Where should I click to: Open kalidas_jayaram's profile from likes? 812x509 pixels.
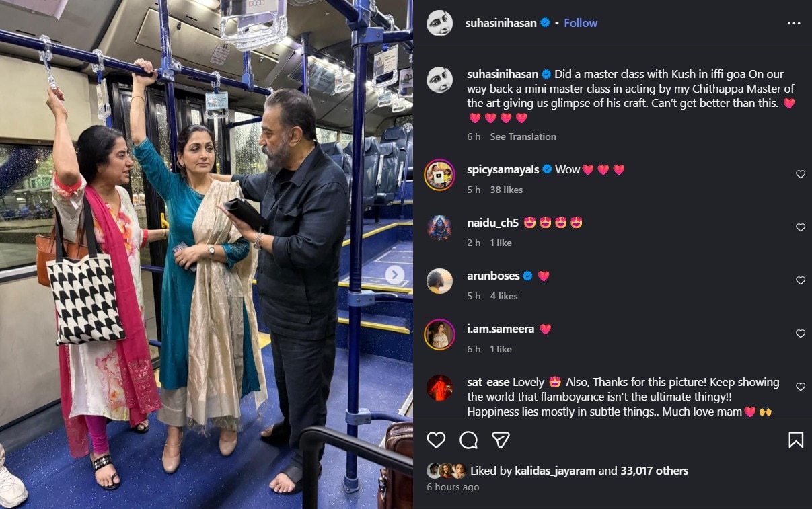[555, 471]
